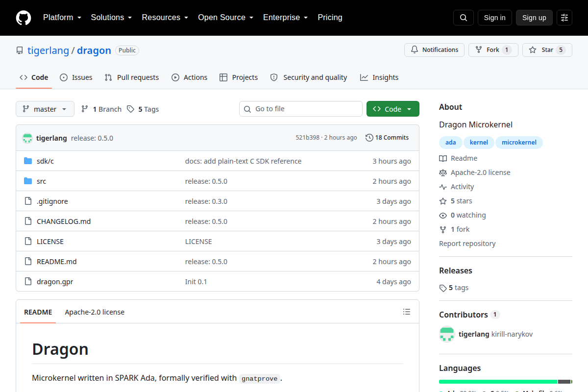Open the Report repository link

coord(467,244)
